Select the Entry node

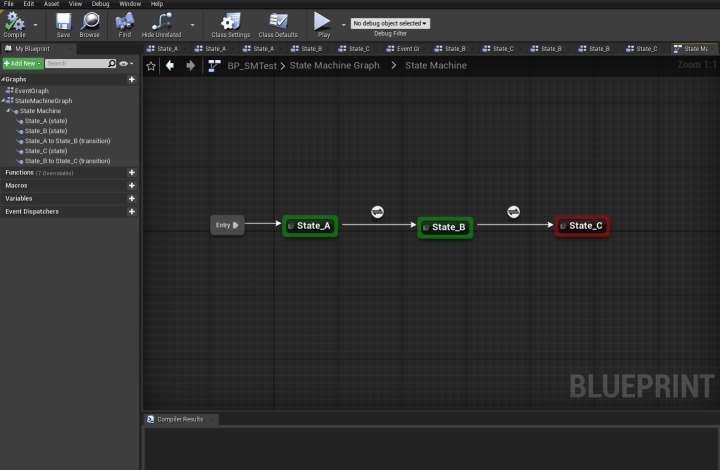point(227,225)
